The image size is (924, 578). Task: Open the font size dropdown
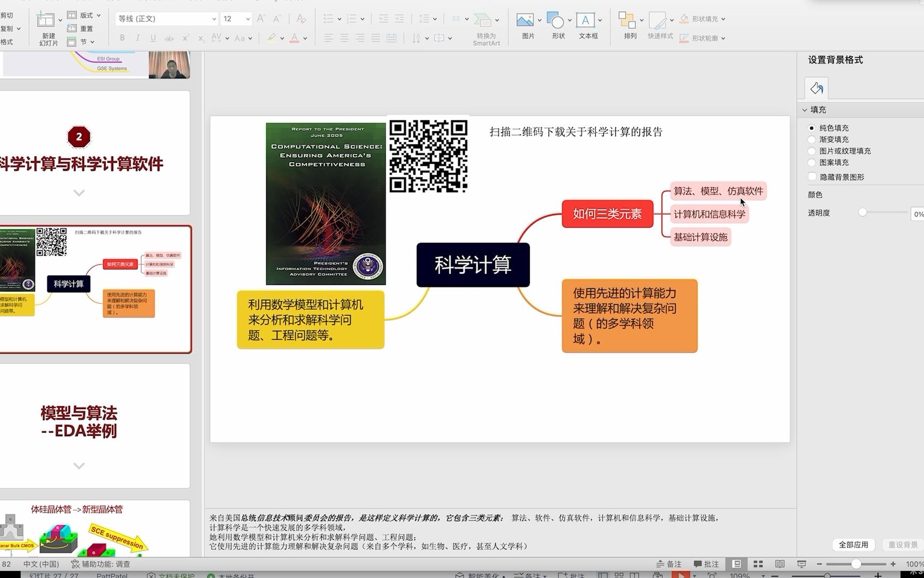pos(236,18)
